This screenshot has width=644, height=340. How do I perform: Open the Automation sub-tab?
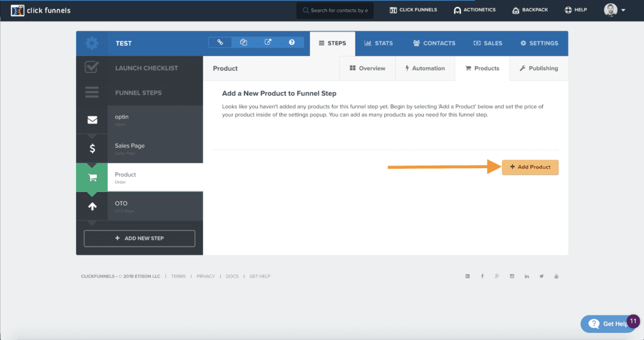click(425, 68)
